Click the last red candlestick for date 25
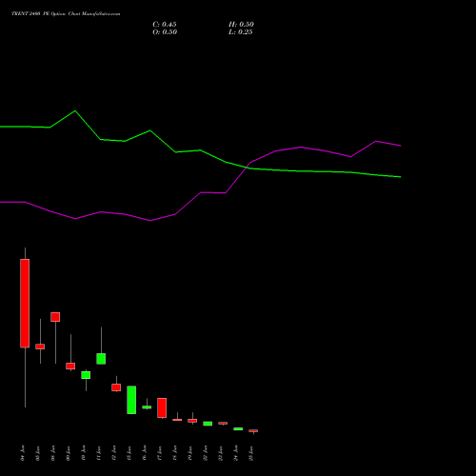 click(253, 431)
